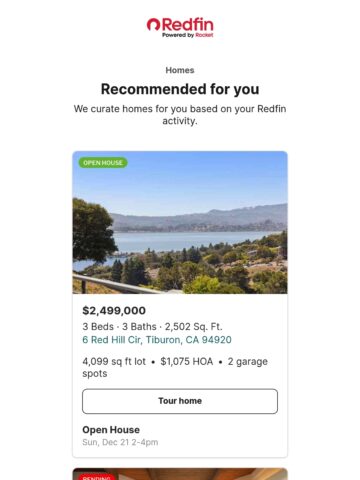Click the 2 garage spots detail
The image size is (360, 480).
coord(175,367)
